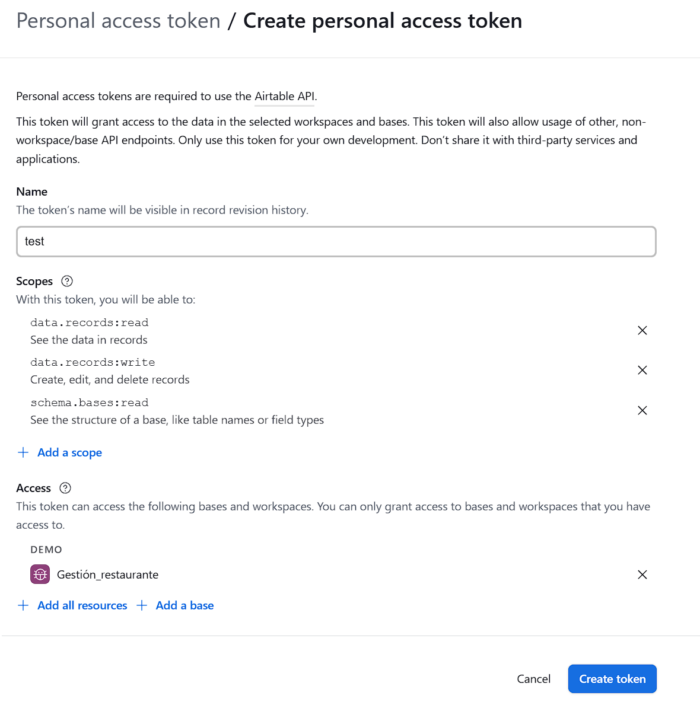Remove the data.records:write scope
700x728 pixels.
click(x=642, y=370)
